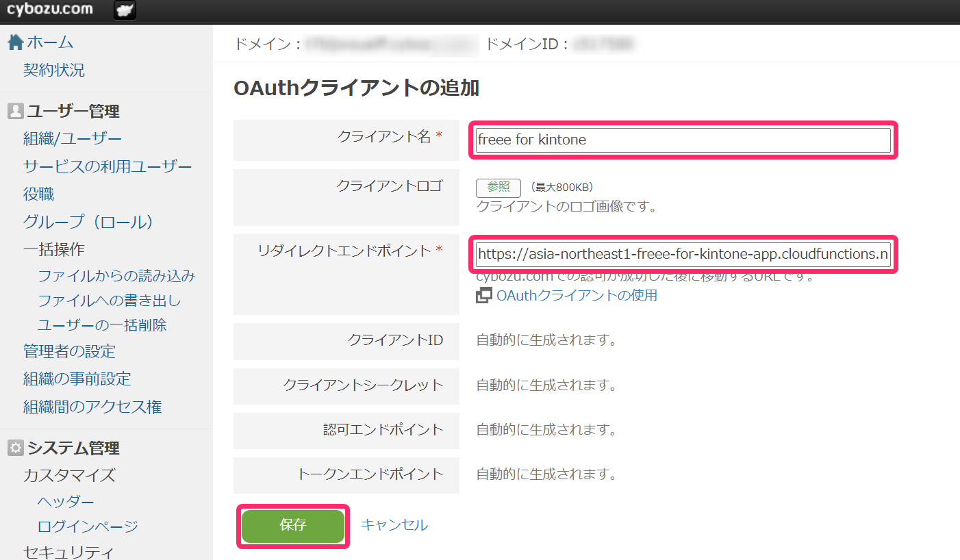Open 契約状況 page
960x560 pixels.
[x=54, y=70]
